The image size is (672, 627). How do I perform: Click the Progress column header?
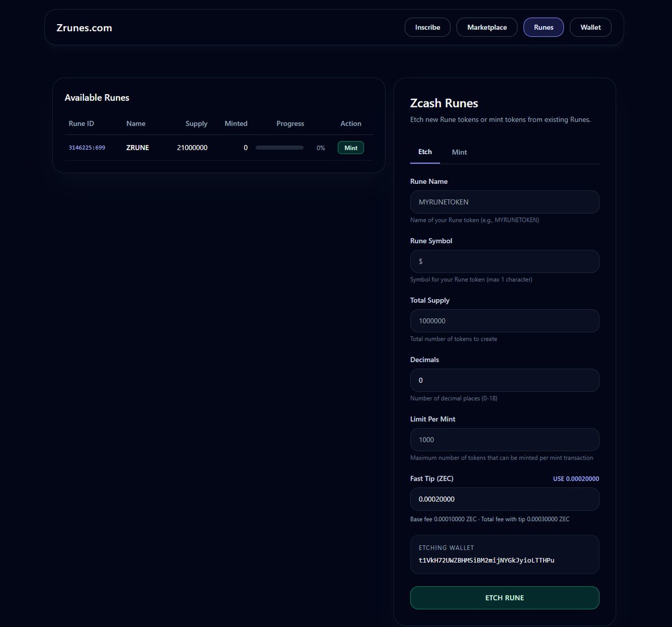click(x=290, y=123)
